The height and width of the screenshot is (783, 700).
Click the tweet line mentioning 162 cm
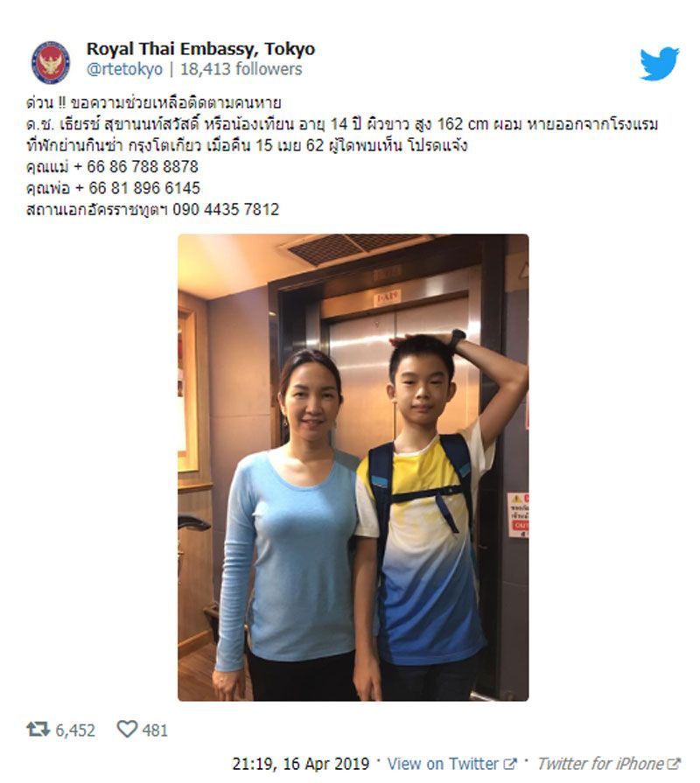[342, 124]
